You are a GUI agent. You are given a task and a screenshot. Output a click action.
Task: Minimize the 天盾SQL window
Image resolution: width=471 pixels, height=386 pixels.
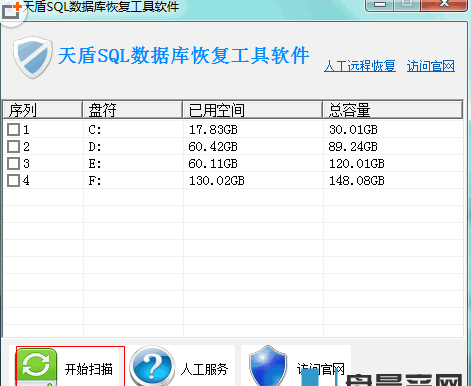(x=380, y=5)
